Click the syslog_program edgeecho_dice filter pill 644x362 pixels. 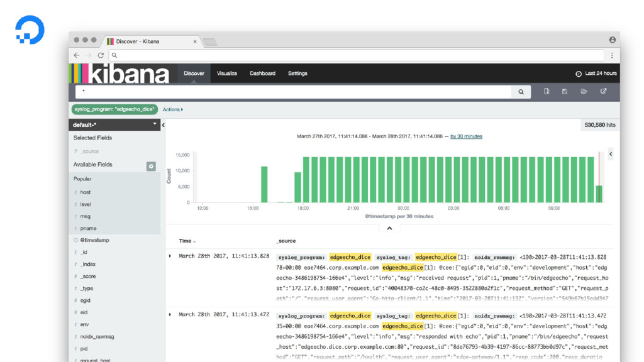tap(114, 109)
